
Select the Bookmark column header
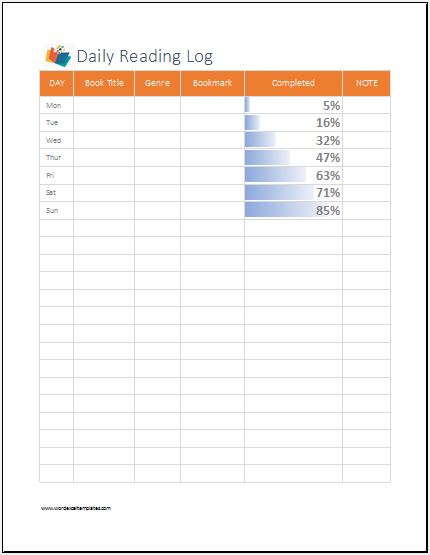tap(212, 83)
